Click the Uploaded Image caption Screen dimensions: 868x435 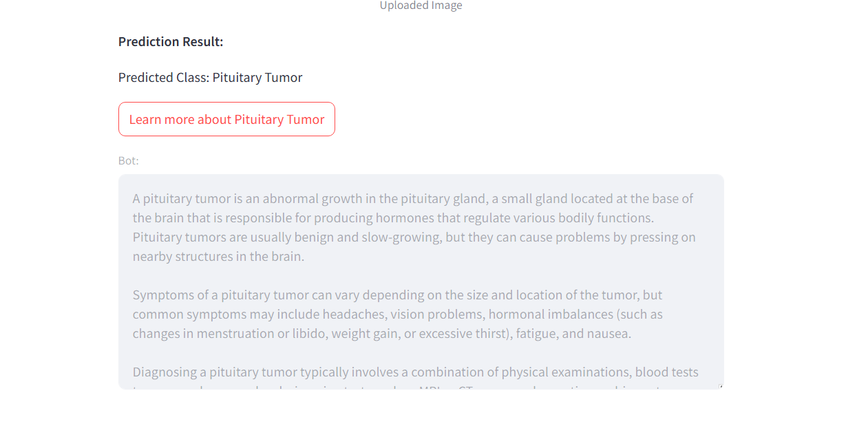[x=421, y=6]
